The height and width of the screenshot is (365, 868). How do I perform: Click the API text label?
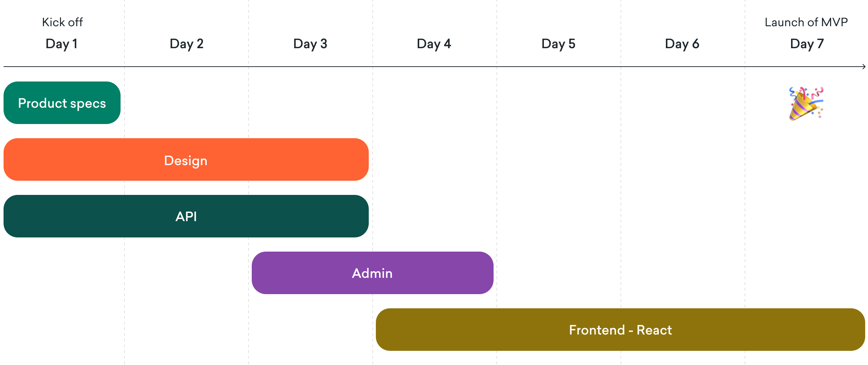tap(186, 217)
